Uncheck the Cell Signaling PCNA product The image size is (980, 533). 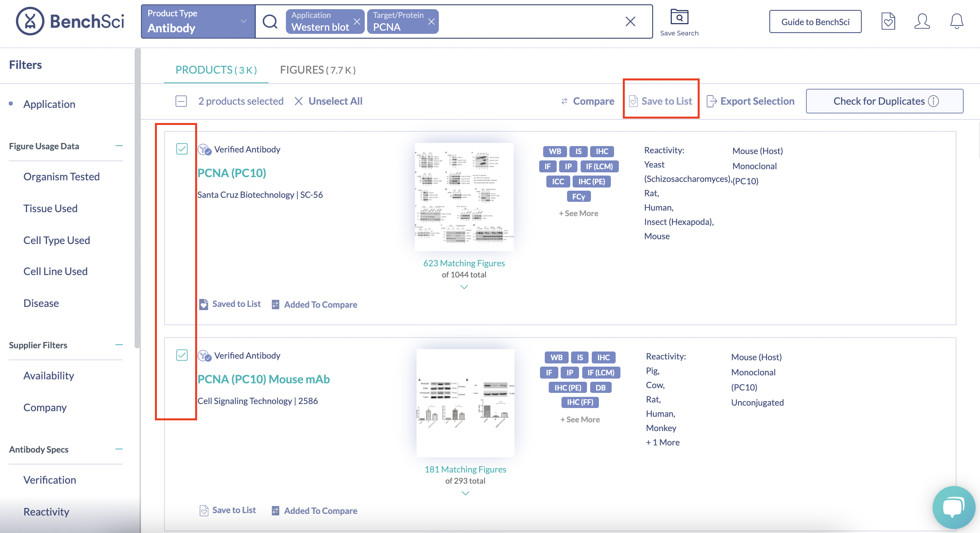(182, 355)
